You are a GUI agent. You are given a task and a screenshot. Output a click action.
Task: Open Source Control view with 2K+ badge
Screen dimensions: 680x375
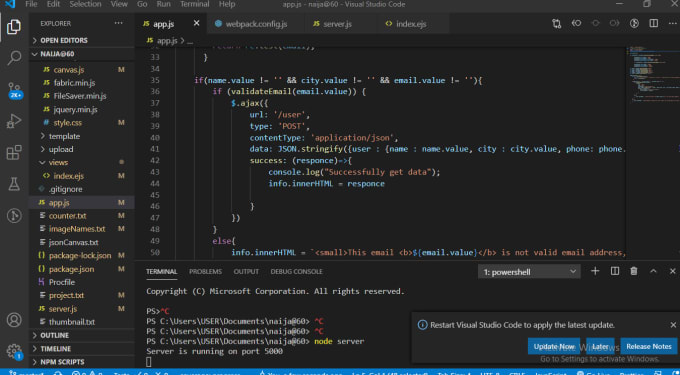[14, 90]
